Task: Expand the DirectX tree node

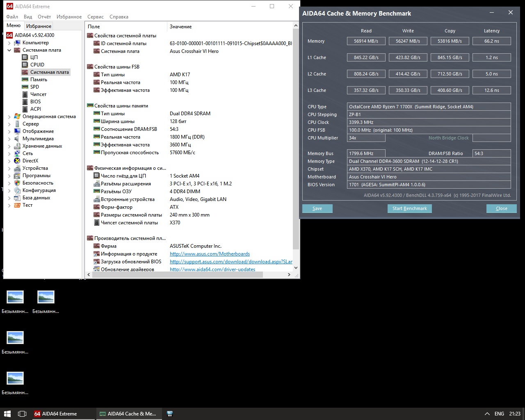Action: coord(9,161)
